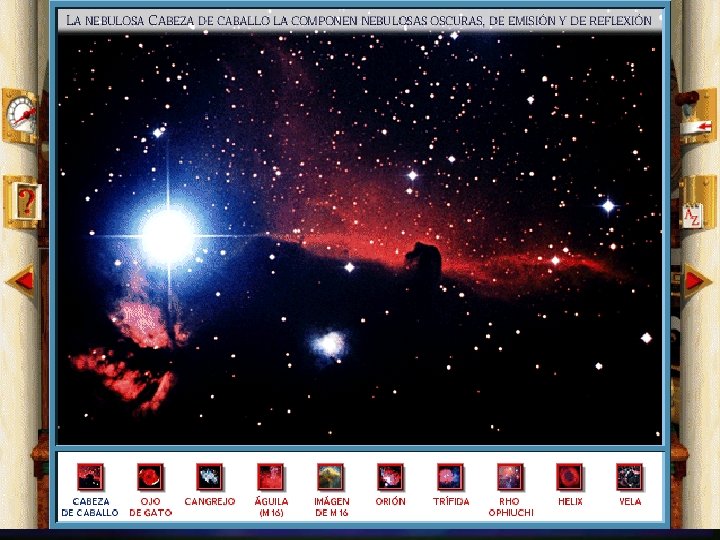Click the 'Cabeza de Caballo' label text
The image size is (720, 540).
pos(90,507)
